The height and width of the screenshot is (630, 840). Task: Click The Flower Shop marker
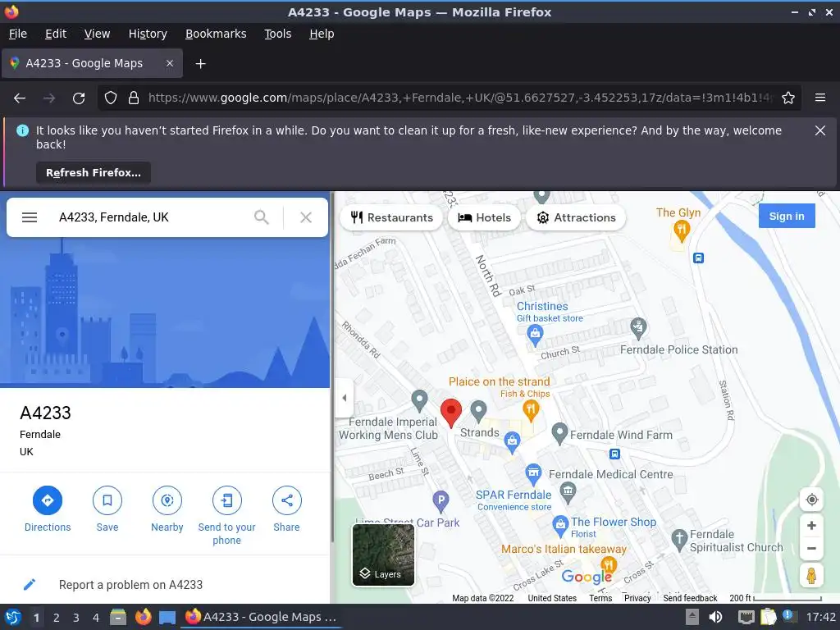point(559,527)
